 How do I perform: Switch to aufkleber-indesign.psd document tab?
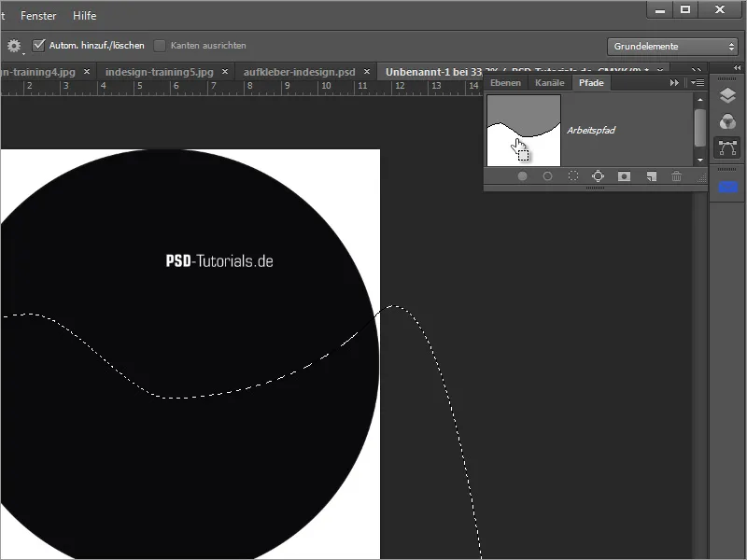(299, 72)
